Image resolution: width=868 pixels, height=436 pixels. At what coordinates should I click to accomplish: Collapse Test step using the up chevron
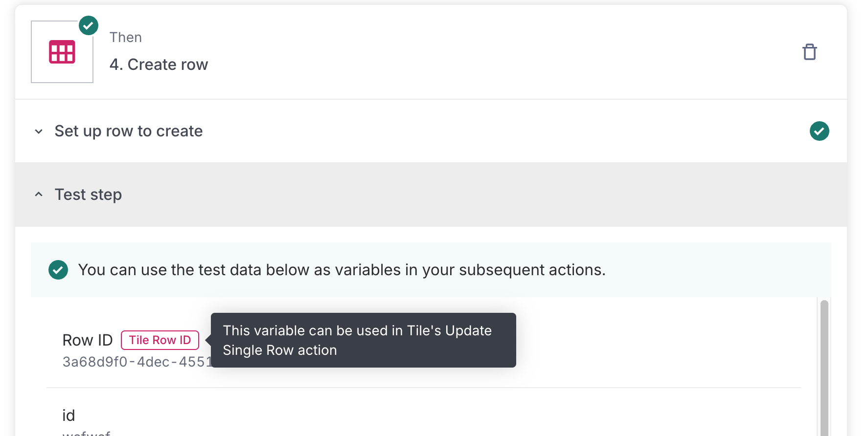tap(39, 195)
